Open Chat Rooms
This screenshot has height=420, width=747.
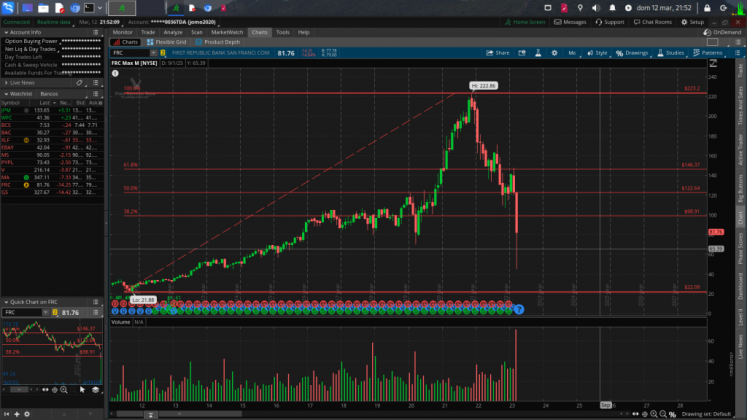point(653,22)
